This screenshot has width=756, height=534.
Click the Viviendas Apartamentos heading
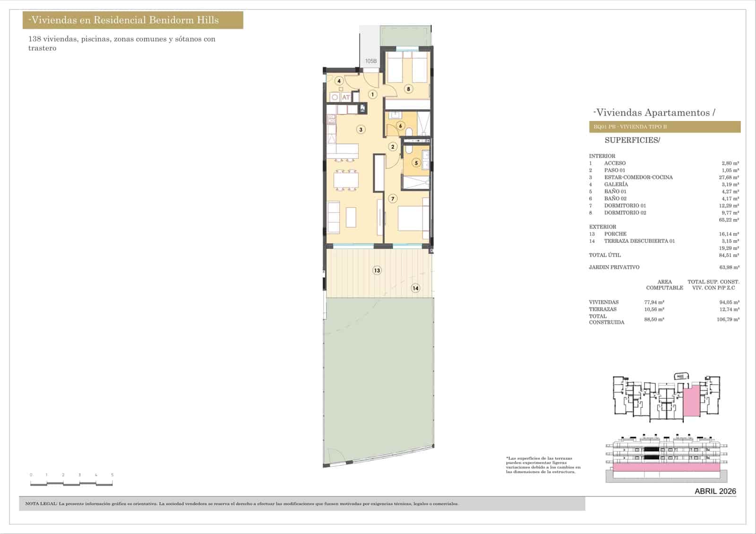coord(654,112)
